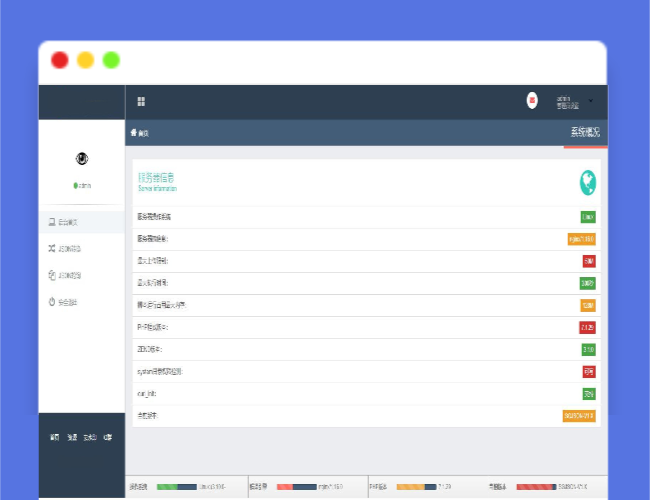Click the teal globe icon in server card

click(588, 181)
